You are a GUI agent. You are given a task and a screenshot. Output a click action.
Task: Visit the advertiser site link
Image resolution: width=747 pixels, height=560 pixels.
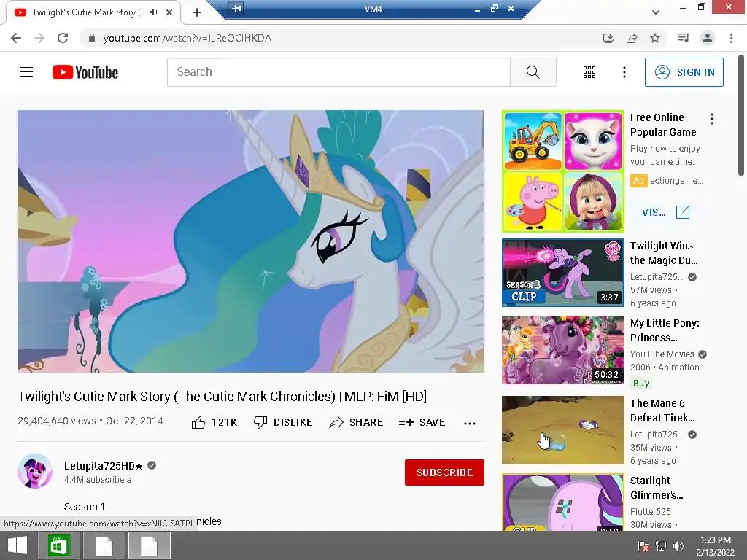(x=665, y=212)
